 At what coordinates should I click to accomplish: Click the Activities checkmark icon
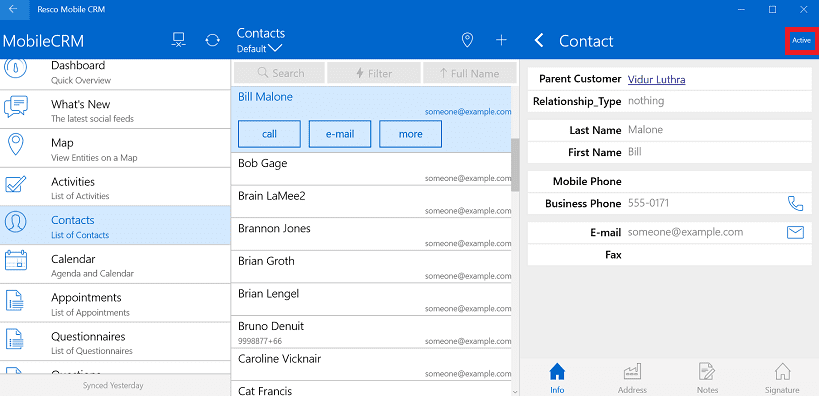[16, 184]
